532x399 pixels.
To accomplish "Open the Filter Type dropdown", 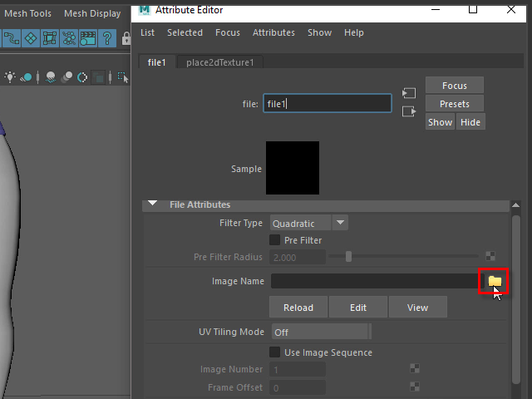I will [308, 223].
